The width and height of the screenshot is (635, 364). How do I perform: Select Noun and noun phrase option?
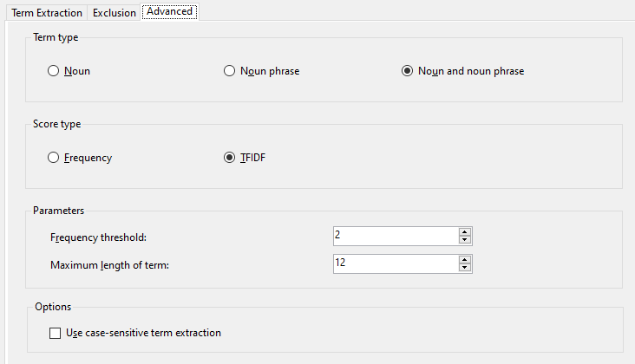pyautogui.click(x=407, y=71)
